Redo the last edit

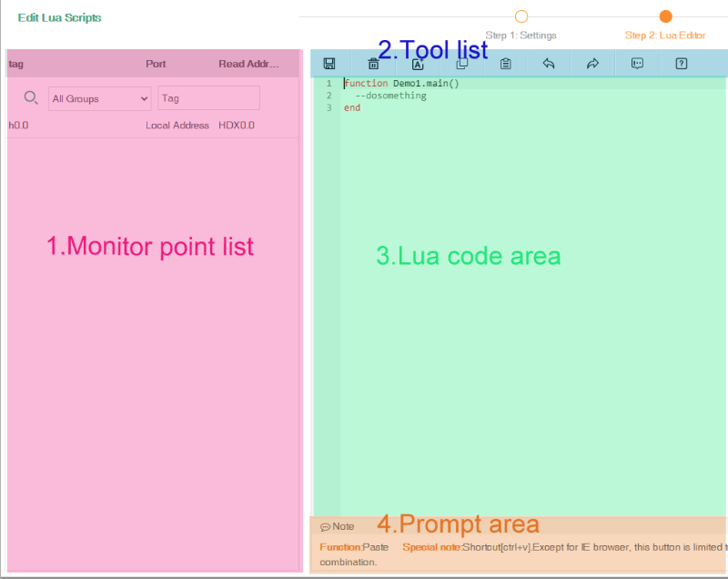coord(592,64)
